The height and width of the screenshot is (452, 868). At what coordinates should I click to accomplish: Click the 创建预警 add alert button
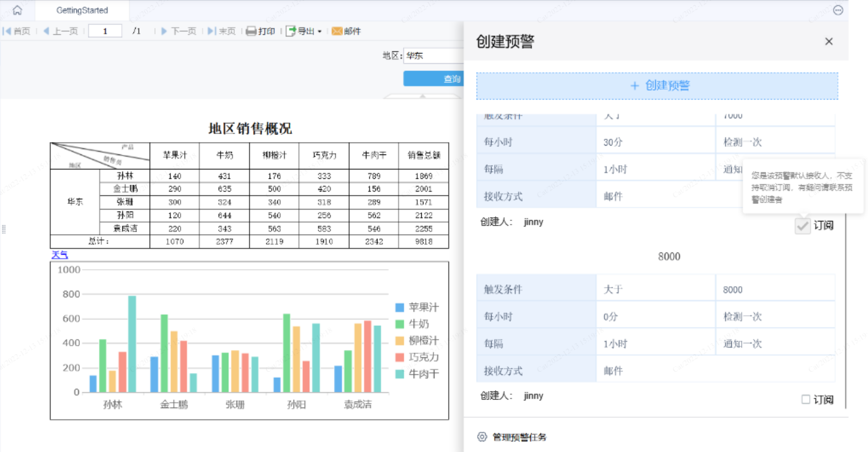(x=657, y=86)
